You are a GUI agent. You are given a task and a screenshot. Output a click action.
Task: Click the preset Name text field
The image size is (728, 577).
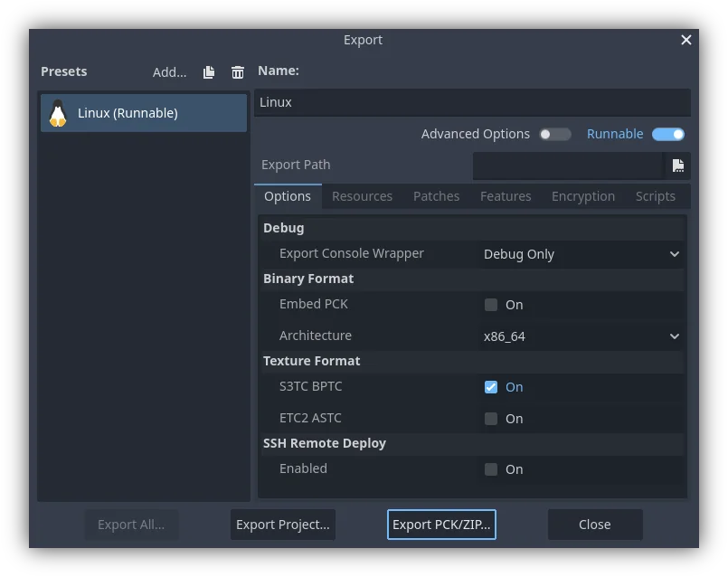coord(471,102)
